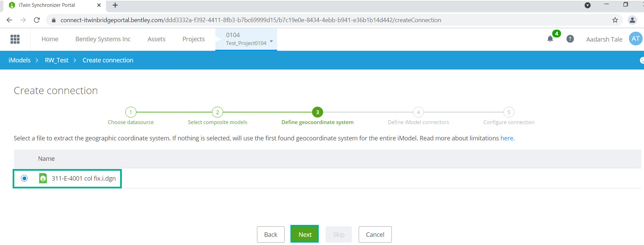Click the Aadarsh Tale user name
Screen dimensions: 644x245
pyautogui.click(x=604, y=39)
